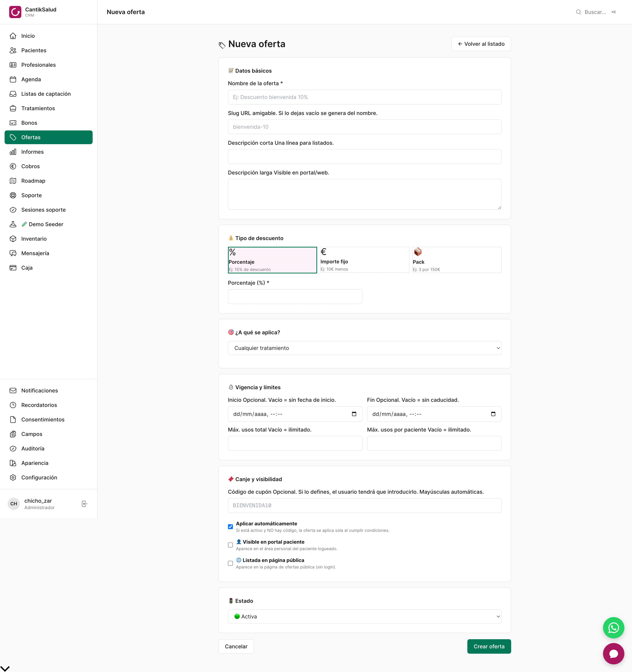632x672 pixels.
Task: Click the Tratamientos briefcase icon
Action: pyautogui.click(x=13, y=109)
